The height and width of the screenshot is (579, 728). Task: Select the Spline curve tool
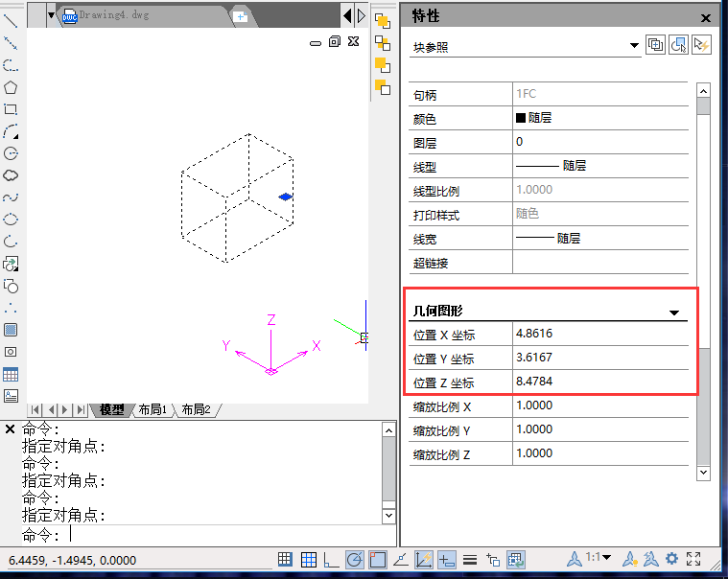click(11, 197)
